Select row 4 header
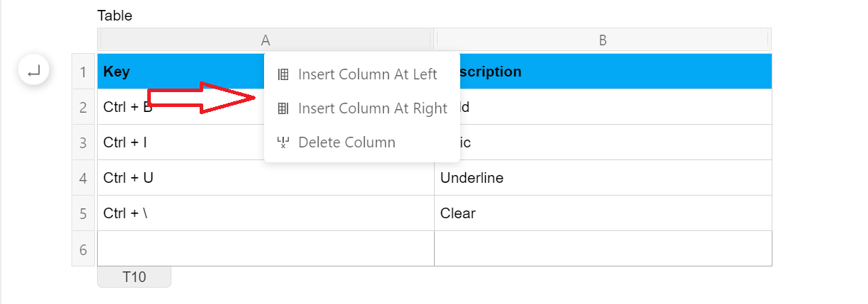Viewport: 868px width, 304px height. coord(83,178)
